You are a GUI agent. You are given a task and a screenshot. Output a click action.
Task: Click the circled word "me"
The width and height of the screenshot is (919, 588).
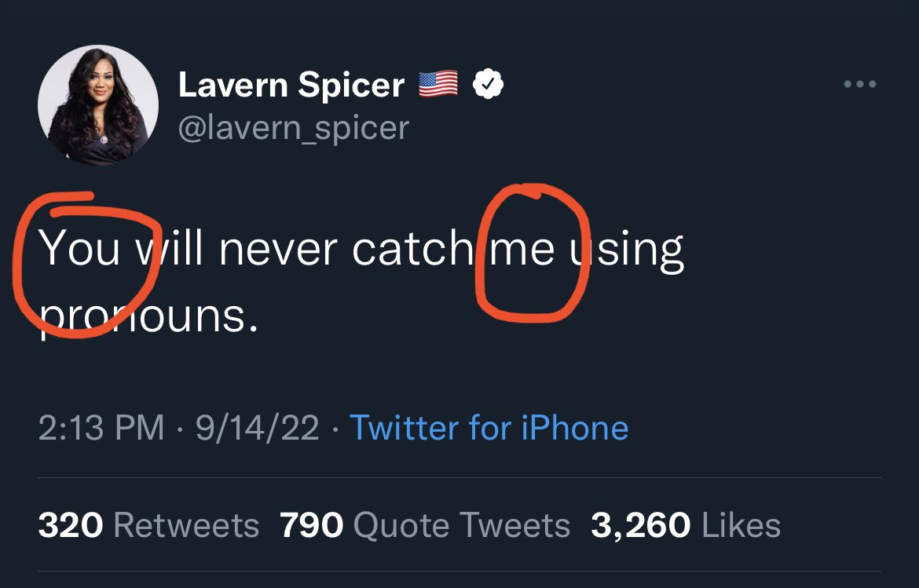point(522,249)
